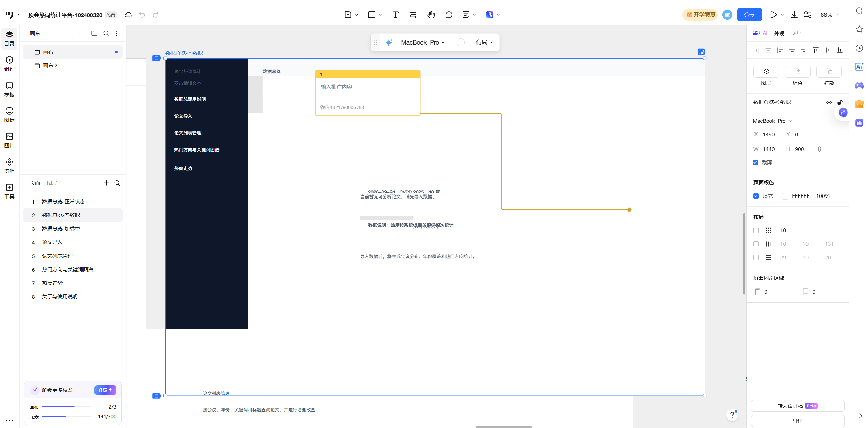This screenshot has height=428, width=868.
Task: Click the search pages magnifier icon
Action: pos(117,183)
